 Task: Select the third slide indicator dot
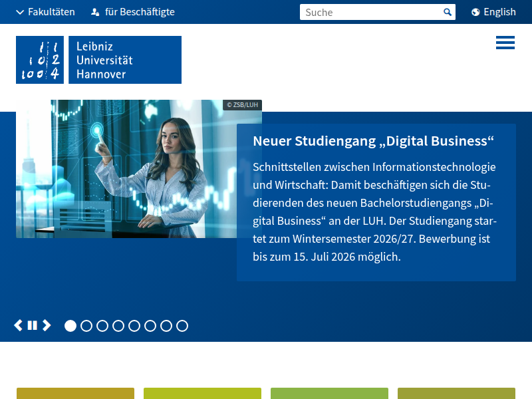click(102, 326)
